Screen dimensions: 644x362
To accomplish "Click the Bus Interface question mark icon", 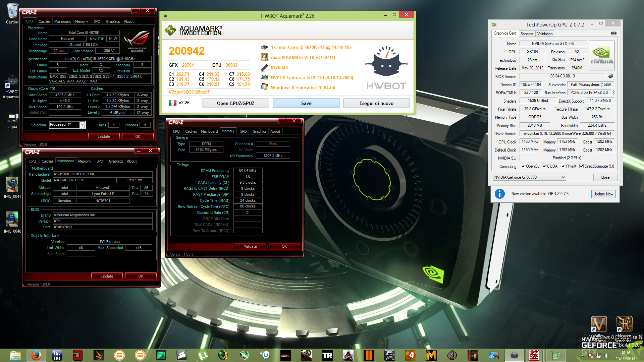I will click(613, 93).
